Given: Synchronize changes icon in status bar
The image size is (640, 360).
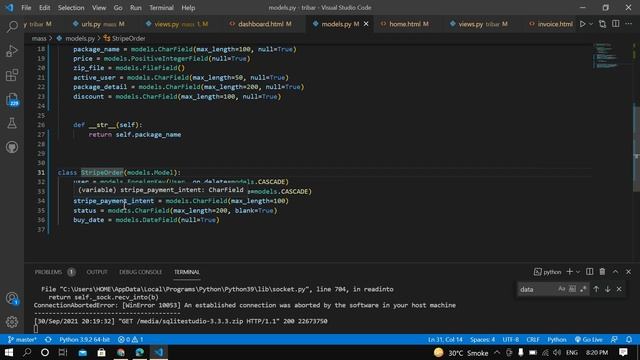Looking at the screenshot, I should tap(48, 340).
